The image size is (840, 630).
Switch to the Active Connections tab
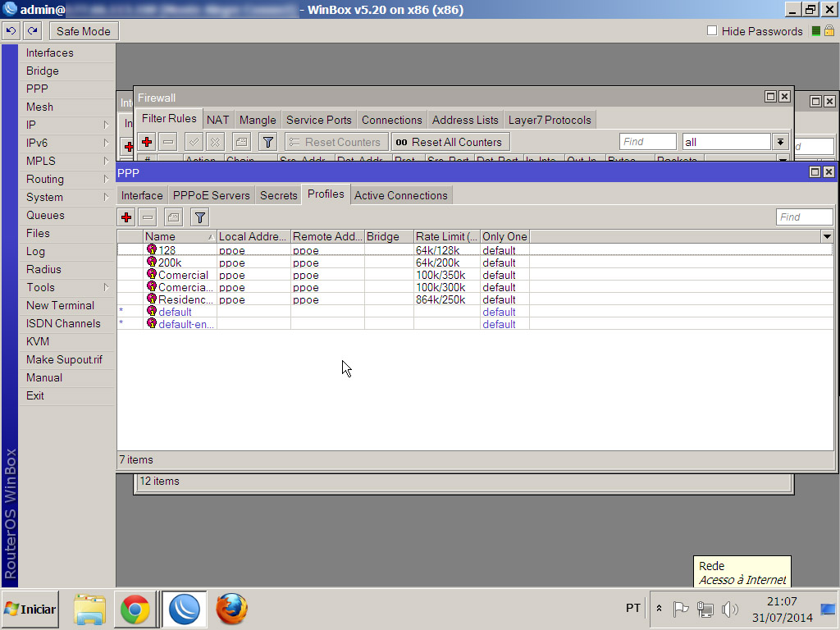[400, 195]
